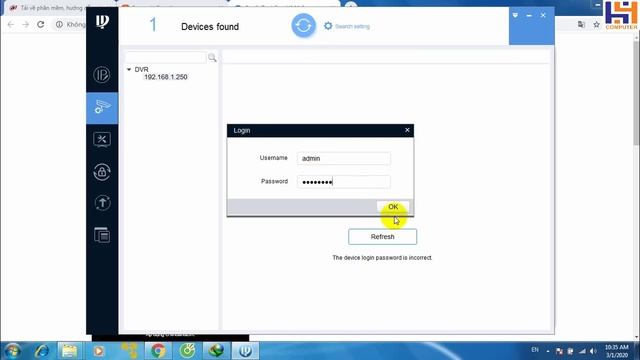Click the ConfigTool logo at top of sidebar

click(102, 21)
